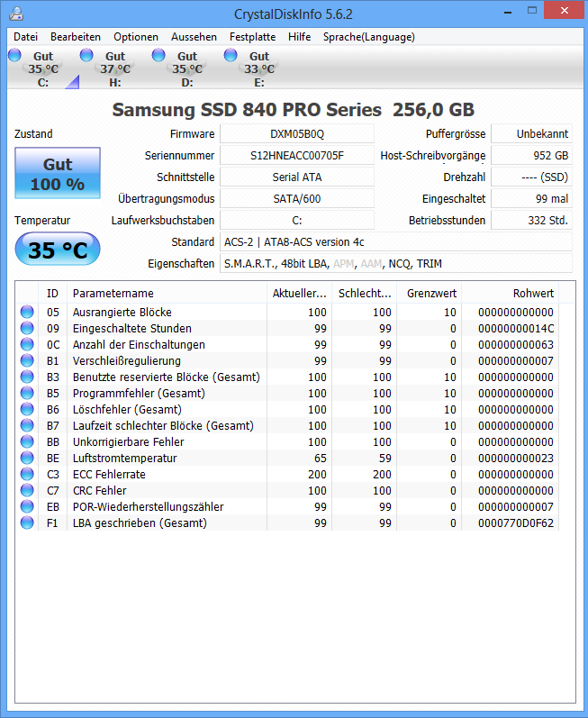The height and width of the screenshot is (718, 588).
Task: Select raw value 000000000023
Action: coord(516,458)
